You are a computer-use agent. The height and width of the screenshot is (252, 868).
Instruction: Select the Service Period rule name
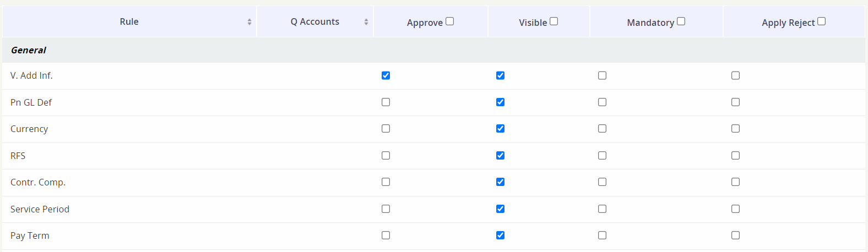40,209
